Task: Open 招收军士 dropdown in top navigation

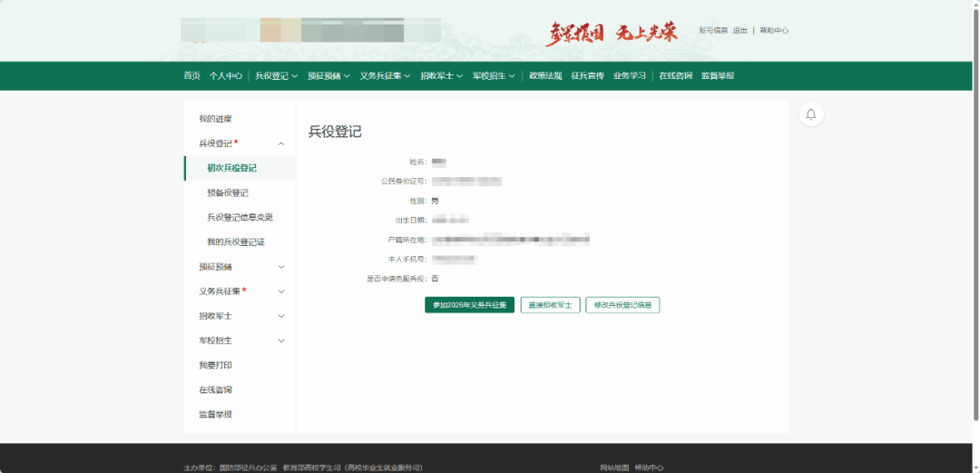Action: click(441, 76)
